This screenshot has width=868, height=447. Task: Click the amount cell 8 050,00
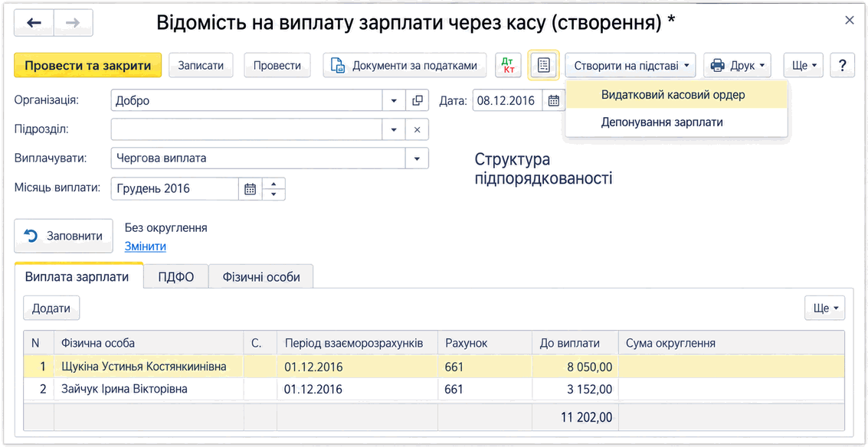pos(575,366)
